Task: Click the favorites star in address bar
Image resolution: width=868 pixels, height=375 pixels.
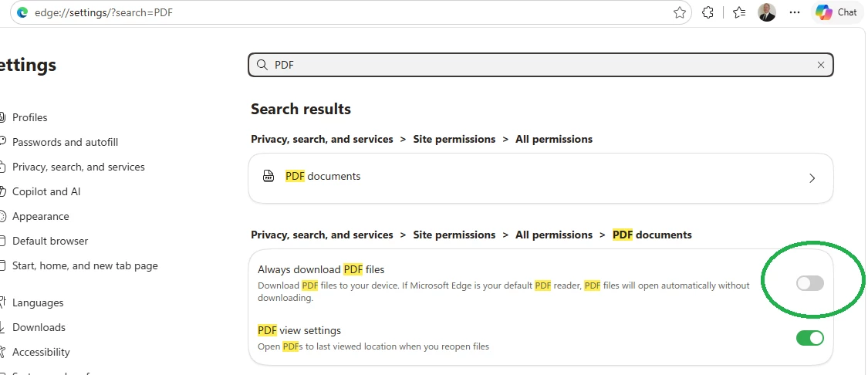Action: (x=680, y=12)
